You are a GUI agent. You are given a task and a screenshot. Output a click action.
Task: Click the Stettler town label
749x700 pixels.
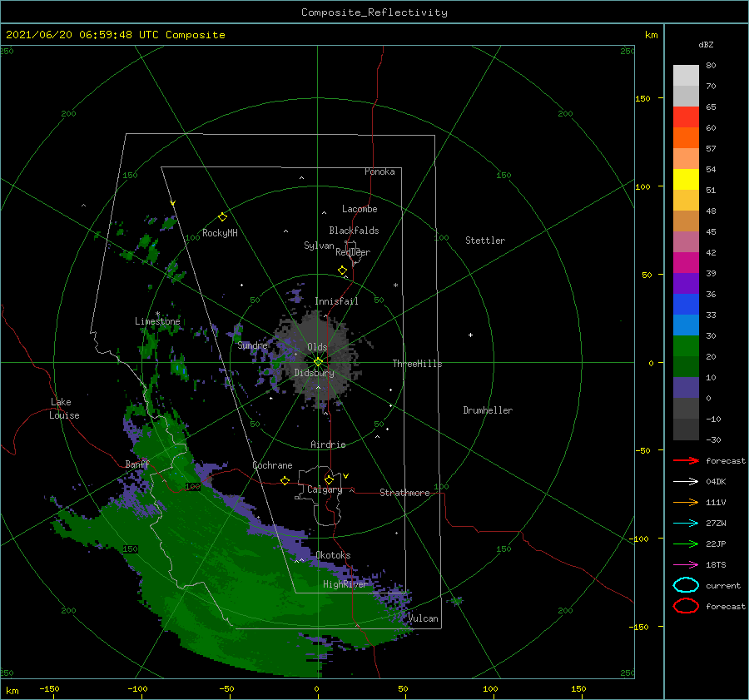tap(485, 241)
